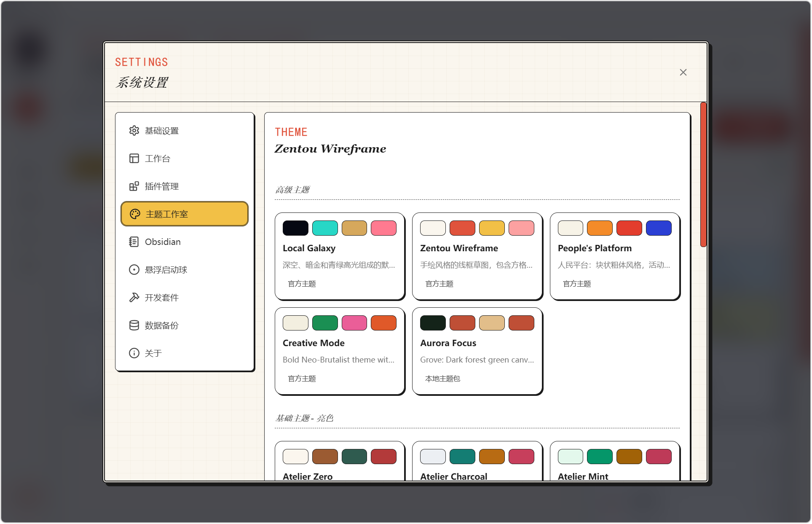The image size is (812, 524).
Task: Click the gear icon next to 基础设置
Action: pyautogui.click(x=134, y=131)
